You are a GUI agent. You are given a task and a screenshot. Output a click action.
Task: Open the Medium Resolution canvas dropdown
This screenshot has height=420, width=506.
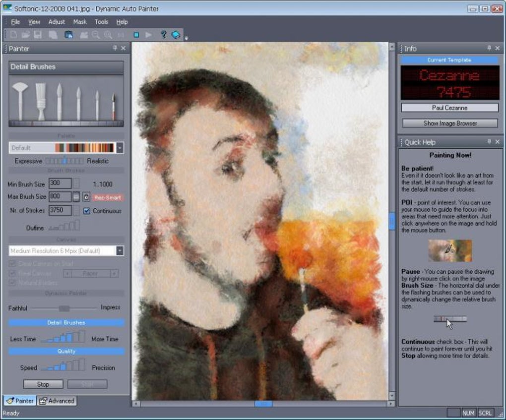120,250
